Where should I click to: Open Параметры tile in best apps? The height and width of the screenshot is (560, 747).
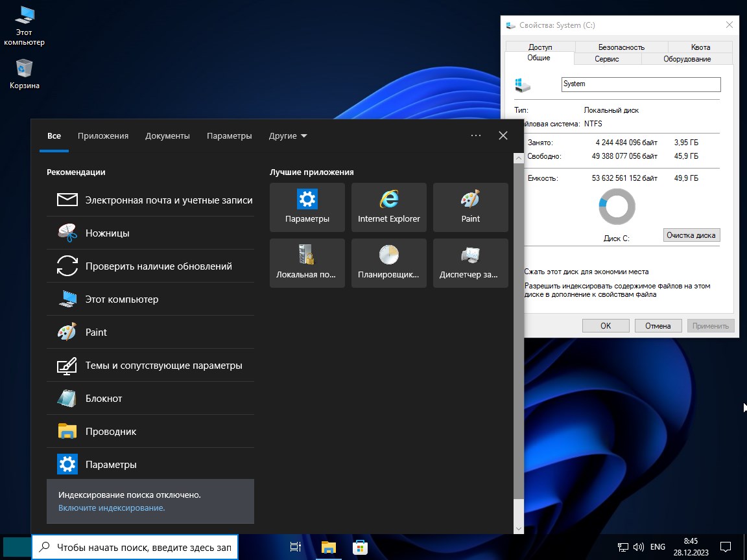click(307, 207)
